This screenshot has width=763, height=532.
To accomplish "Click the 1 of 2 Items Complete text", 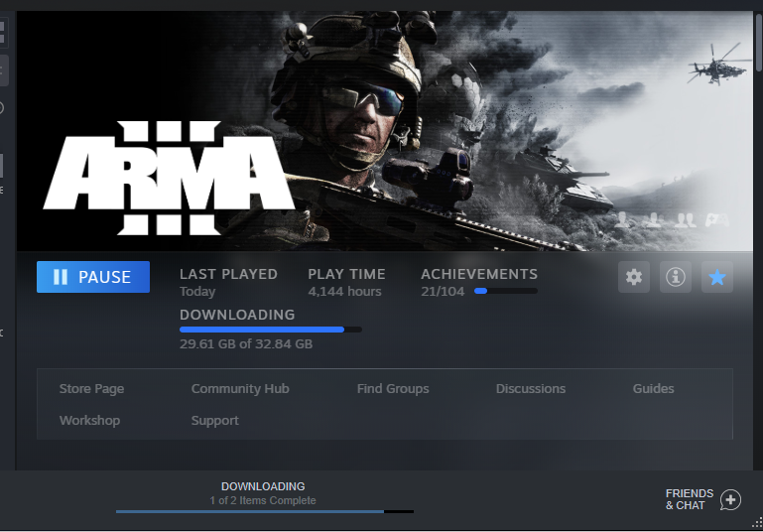I will click(x=263, y=500).
